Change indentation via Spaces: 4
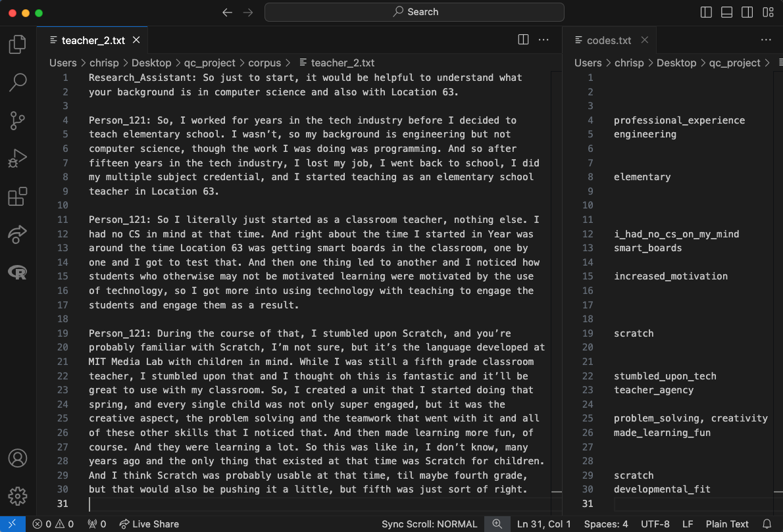 pos(606,524)
